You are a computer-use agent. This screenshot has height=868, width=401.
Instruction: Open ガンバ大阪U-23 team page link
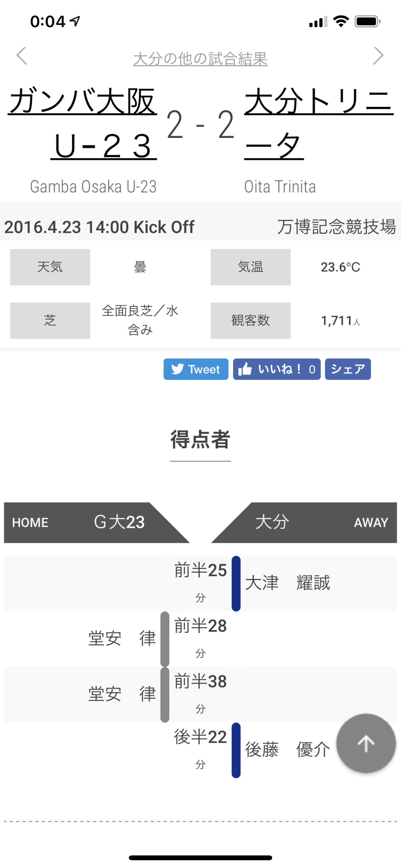click(x=83, y=123)
